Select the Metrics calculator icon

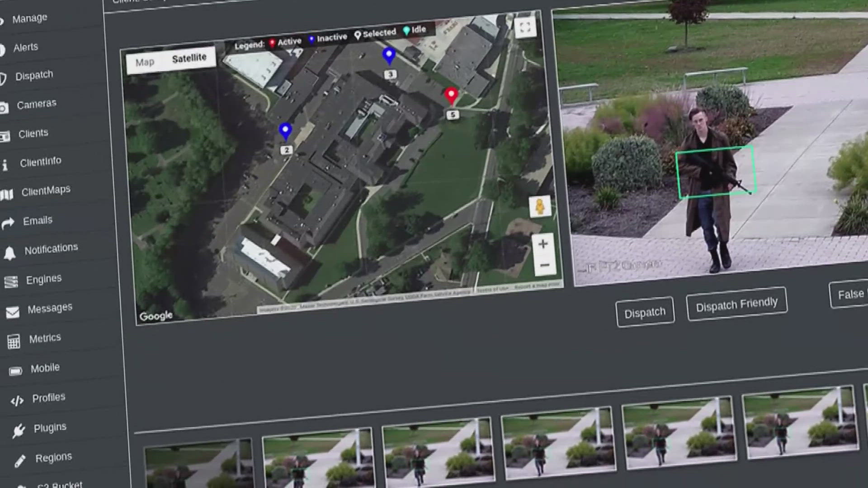(x=14, y=341)
